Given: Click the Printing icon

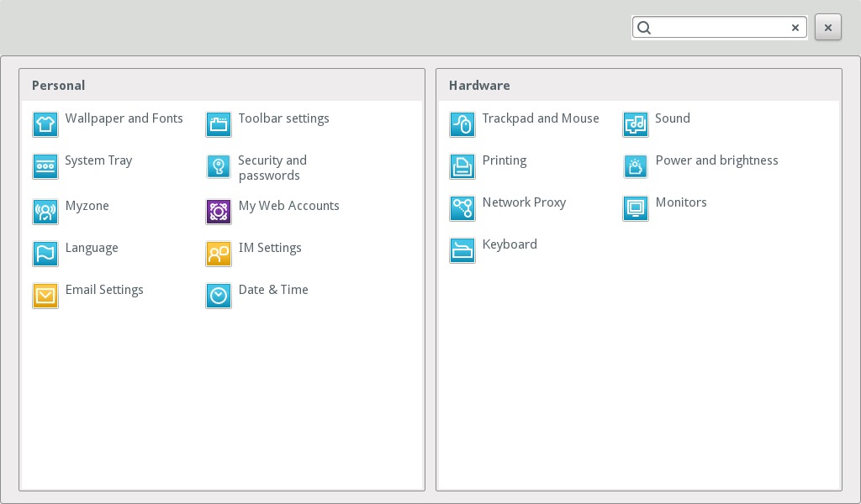Looking at the screenshot, I should pyautogui.click(x=462, y=166).
